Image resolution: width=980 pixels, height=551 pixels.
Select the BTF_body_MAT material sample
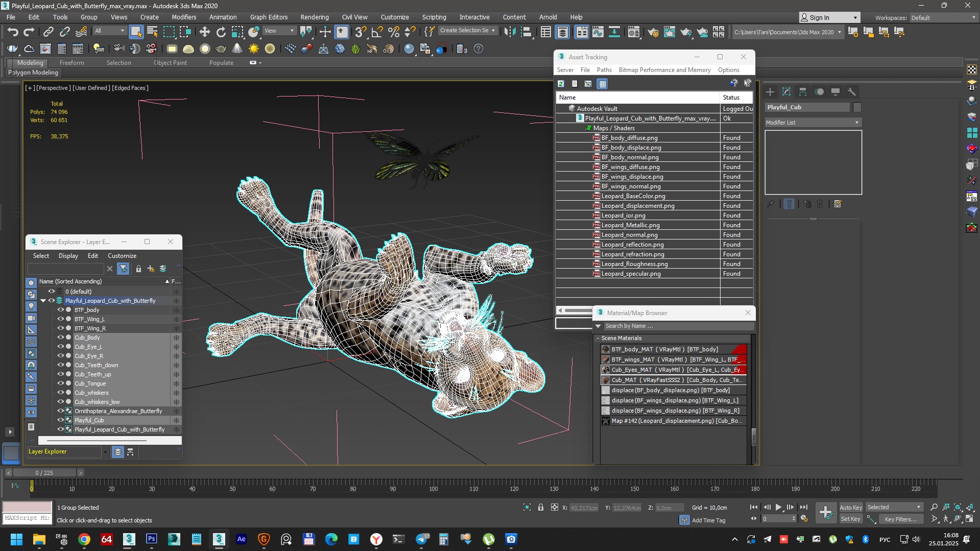pyautogui.click(x=606, y=349)
